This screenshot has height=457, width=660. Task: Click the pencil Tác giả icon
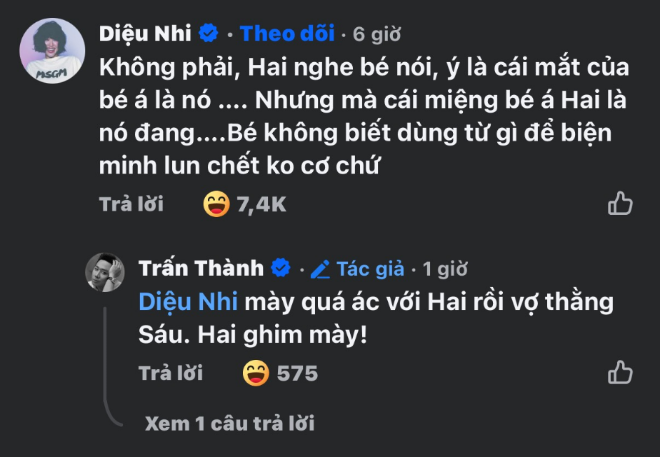(x=320, y=269)
